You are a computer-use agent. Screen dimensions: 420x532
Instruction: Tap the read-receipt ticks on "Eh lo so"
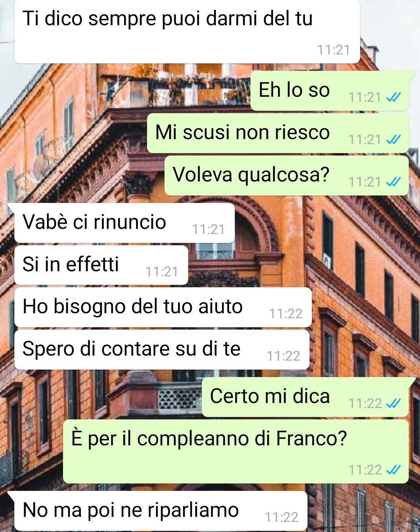pos(393,97)
